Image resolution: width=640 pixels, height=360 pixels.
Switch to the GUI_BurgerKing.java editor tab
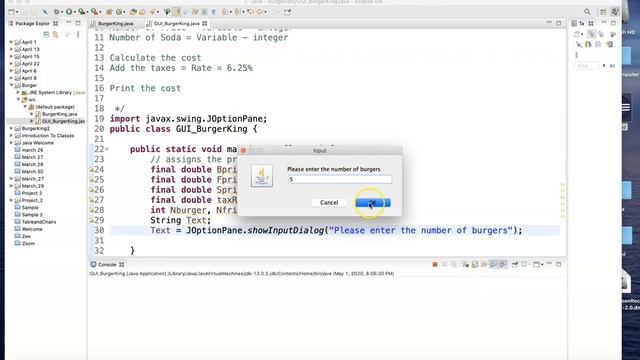click(x=177, y=24)
